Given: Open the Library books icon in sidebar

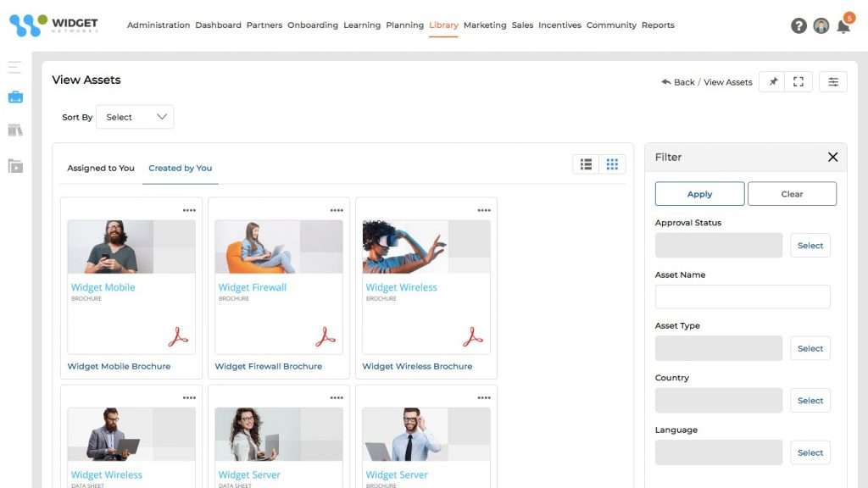Looking at the screenshot, I should click(x=14, y=130).
